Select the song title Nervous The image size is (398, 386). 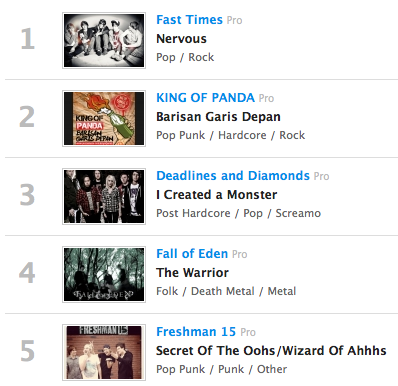pos(181,39)
